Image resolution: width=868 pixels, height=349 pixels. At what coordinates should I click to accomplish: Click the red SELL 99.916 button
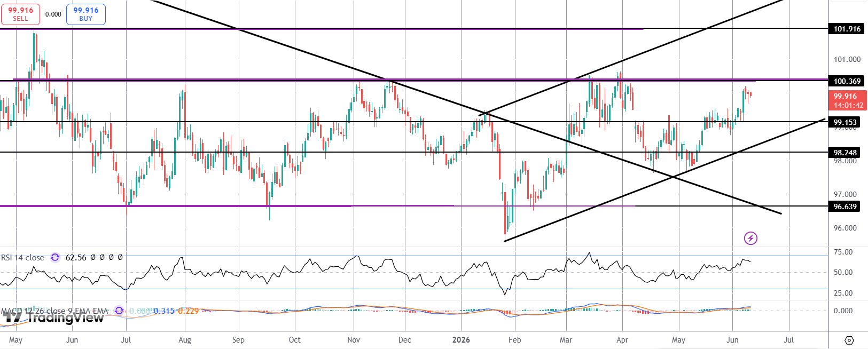click(x=20, y=14)
